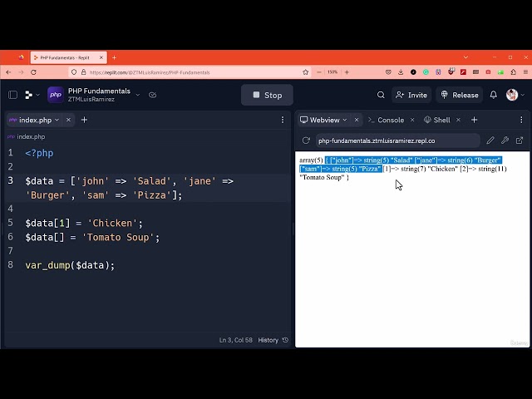Add a new tab in the editor pane
This screenshot has width=532, height=399.
pos(85,120)
